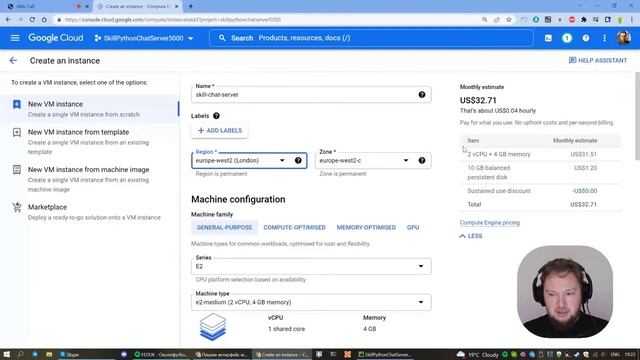
Task: Switch to Compute-optimised machine family tab
Action: coord(294,227)
